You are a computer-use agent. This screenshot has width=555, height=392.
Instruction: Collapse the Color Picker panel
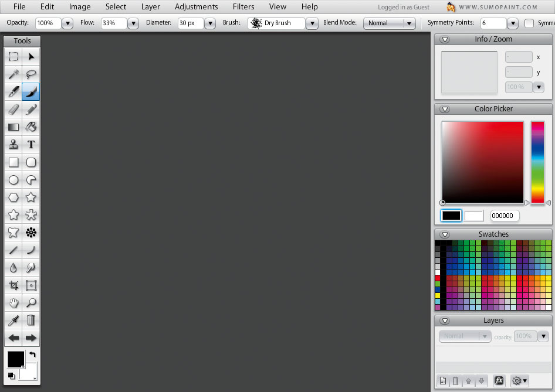tap(445, 109)
